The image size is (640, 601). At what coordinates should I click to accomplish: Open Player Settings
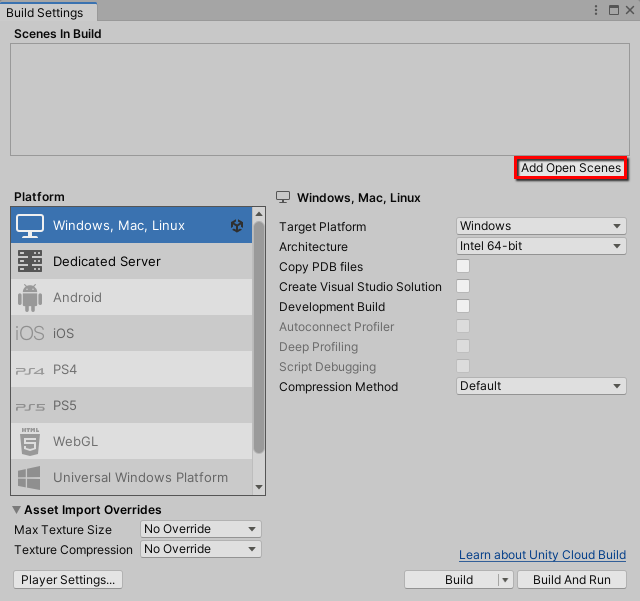(x=68, y=580)
